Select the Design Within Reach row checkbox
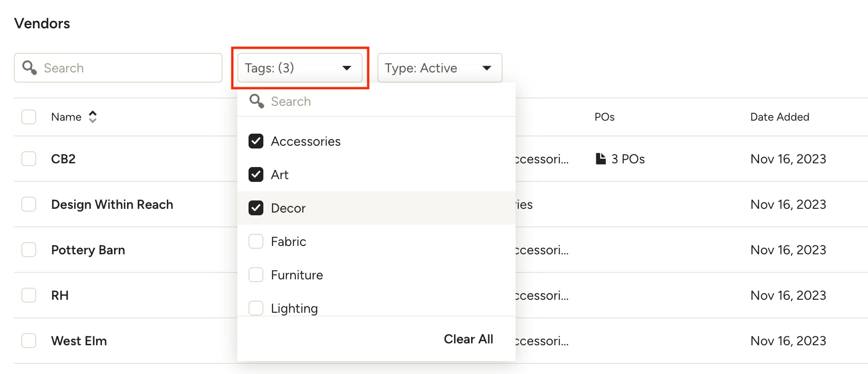The width and height of the screenshot is (868, 374). point(29,204)
